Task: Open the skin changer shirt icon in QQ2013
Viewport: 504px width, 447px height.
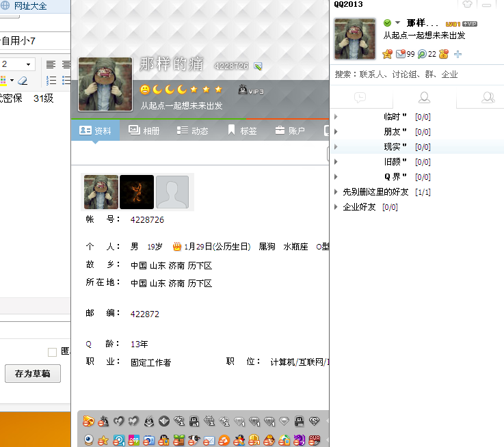Action: (467, 4)
